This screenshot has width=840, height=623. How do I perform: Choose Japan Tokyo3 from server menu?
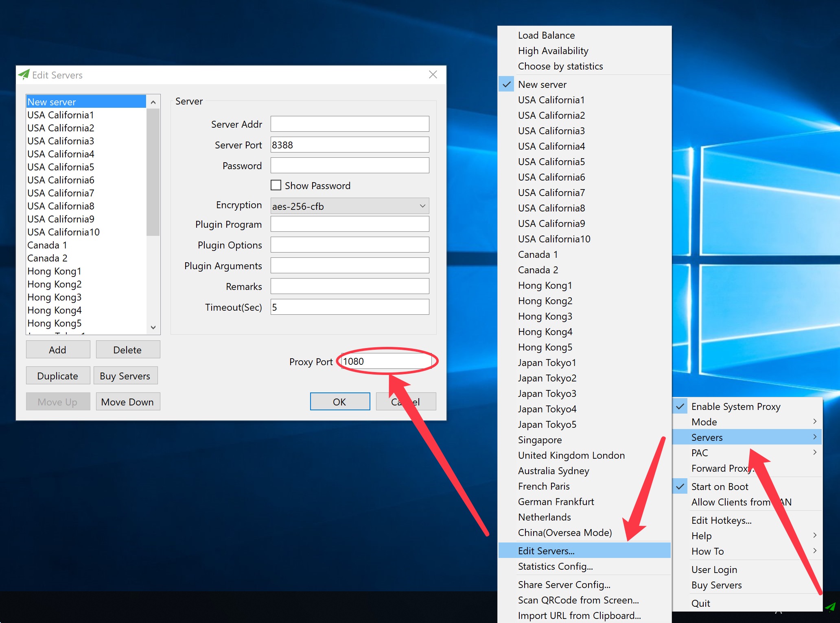click(547, 393)
